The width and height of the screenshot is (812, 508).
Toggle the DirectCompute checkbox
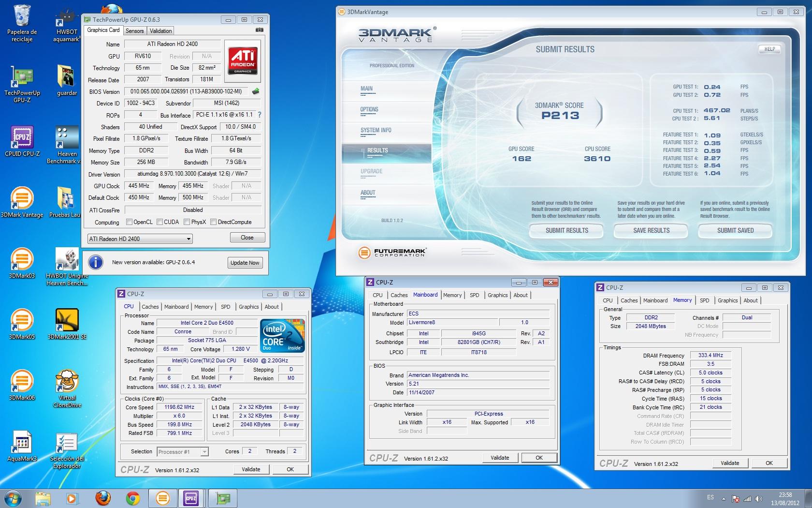(x=214, y=222)
